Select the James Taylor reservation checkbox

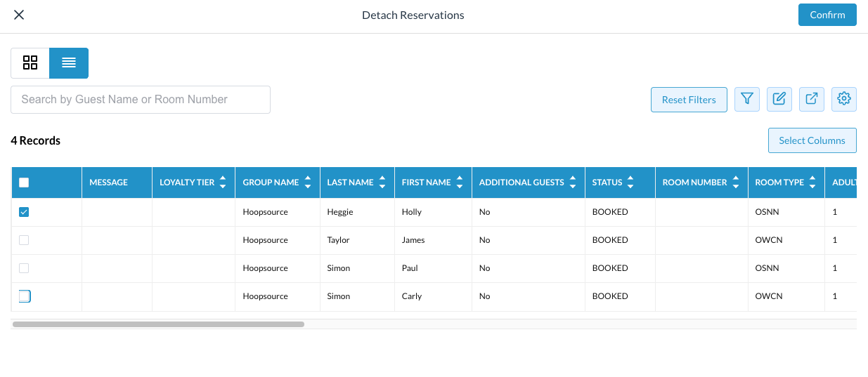[x=24, y=240]
